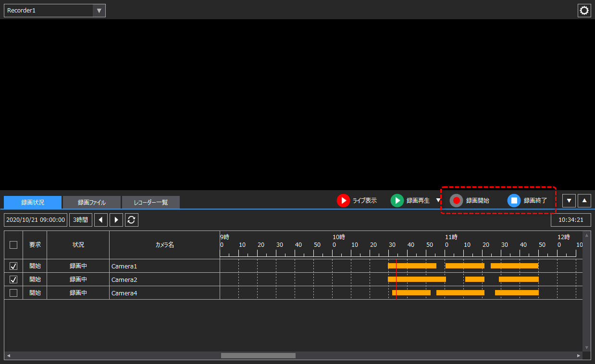The image size is (595, 364).
Task: Uncheck the Camera1 row checkbox
Action: 13,266
